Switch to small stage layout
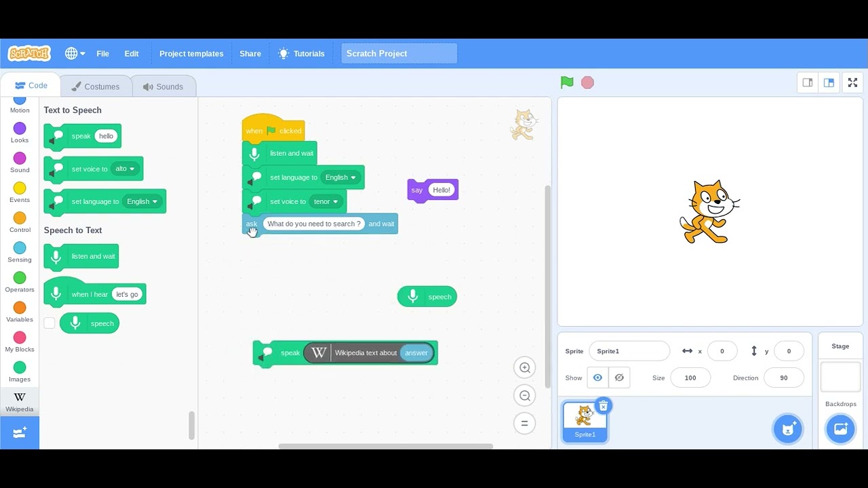This screenshot has width=868, height=488. click(x=808, y=83)
